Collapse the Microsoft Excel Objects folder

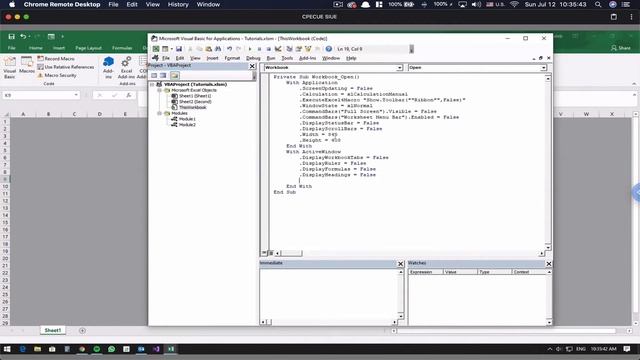160,90
